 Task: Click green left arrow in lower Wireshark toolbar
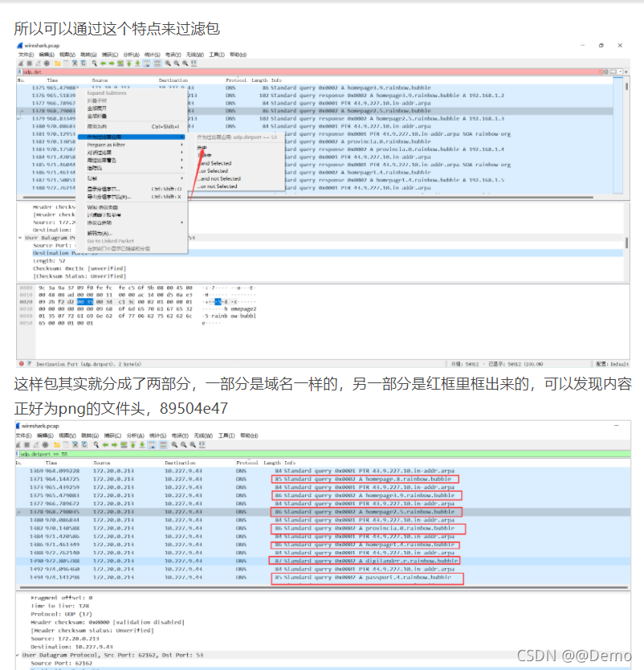[x=105, y=445]
